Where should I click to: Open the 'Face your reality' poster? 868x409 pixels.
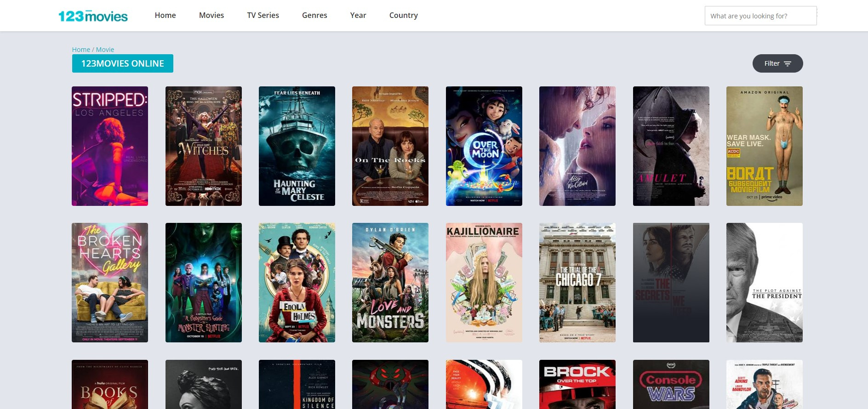click(x=484, y=384)
